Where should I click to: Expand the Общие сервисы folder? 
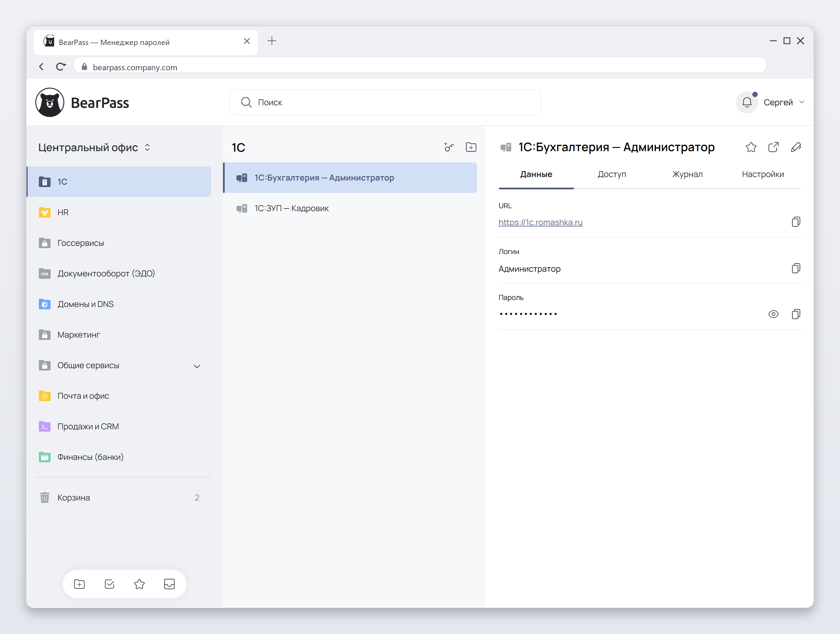197,366
